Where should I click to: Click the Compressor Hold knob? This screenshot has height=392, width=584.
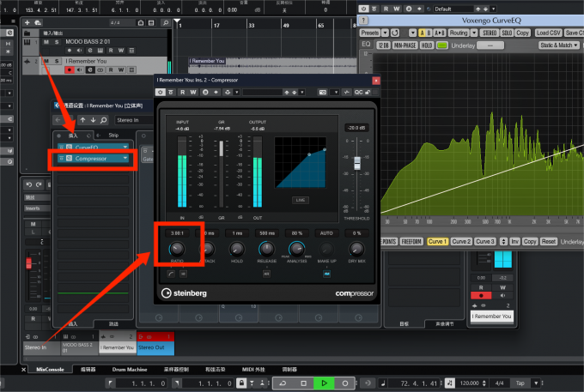point(237,249)
